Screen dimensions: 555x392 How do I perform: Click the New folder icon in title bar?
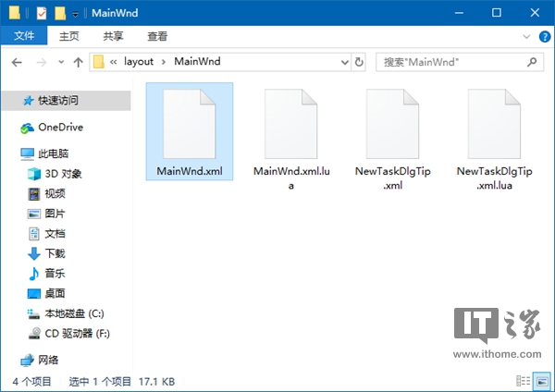pos(60,13)
